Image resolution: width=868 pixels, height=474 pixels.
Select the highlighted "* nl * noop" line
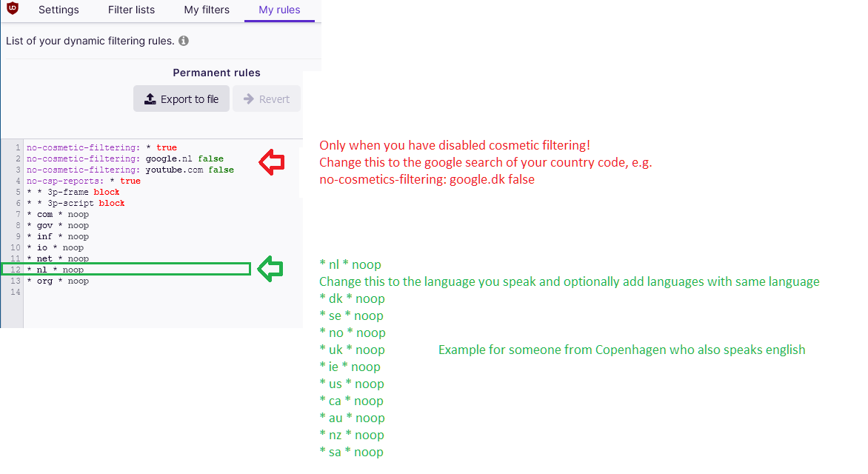point(56,270)
